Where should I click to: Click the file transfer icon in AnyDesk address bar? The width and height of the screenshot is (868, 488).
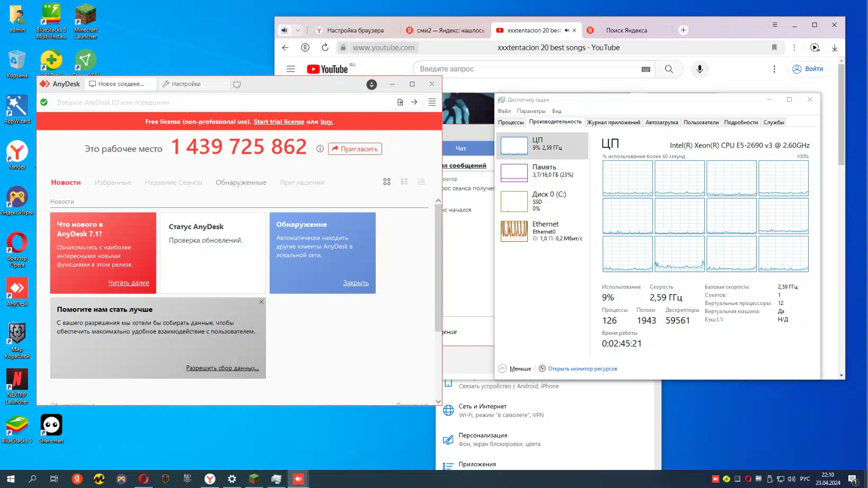coord(400,102)
